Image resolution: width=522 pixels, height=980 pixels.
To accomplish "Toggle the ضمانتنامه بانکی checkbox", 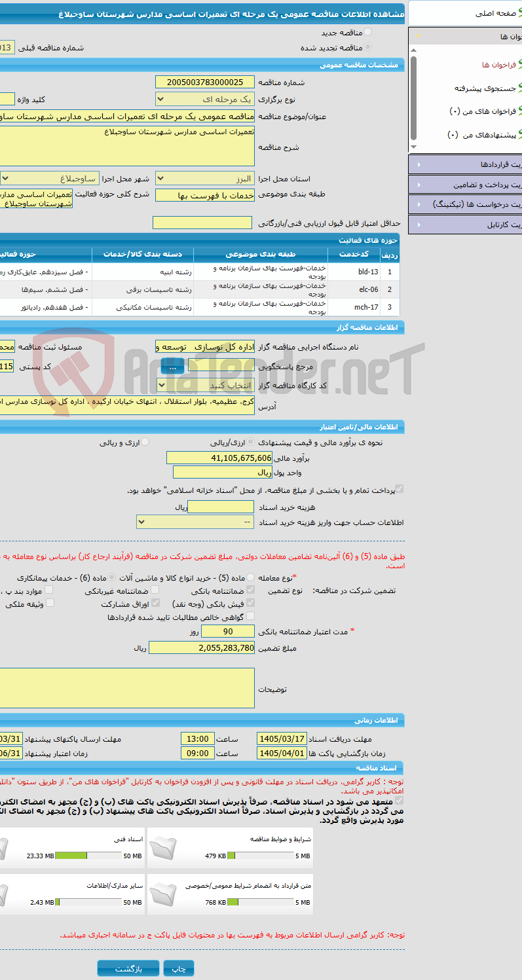I will [x=250, y=590].
